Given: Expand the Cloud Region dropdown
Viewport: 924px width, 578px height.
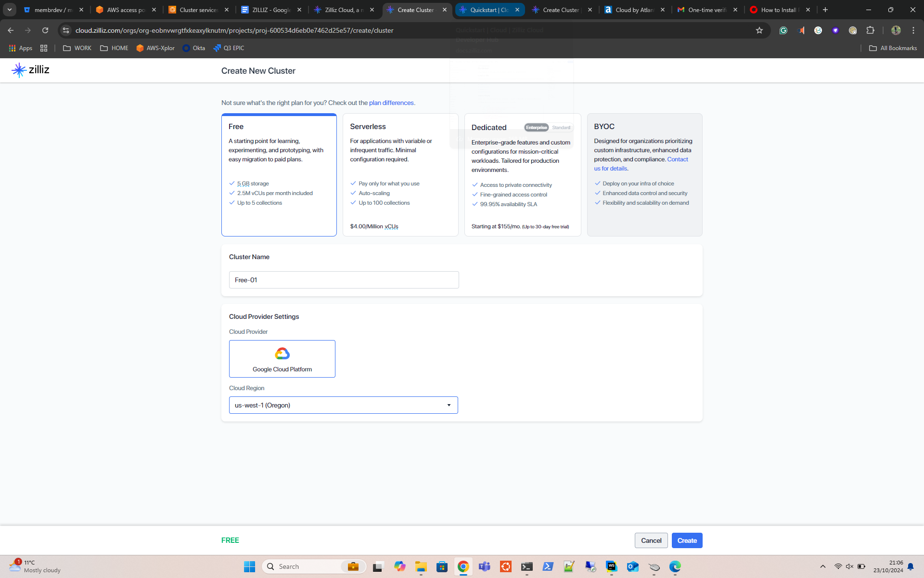Looking at the screenshot, I should [343, 405].
